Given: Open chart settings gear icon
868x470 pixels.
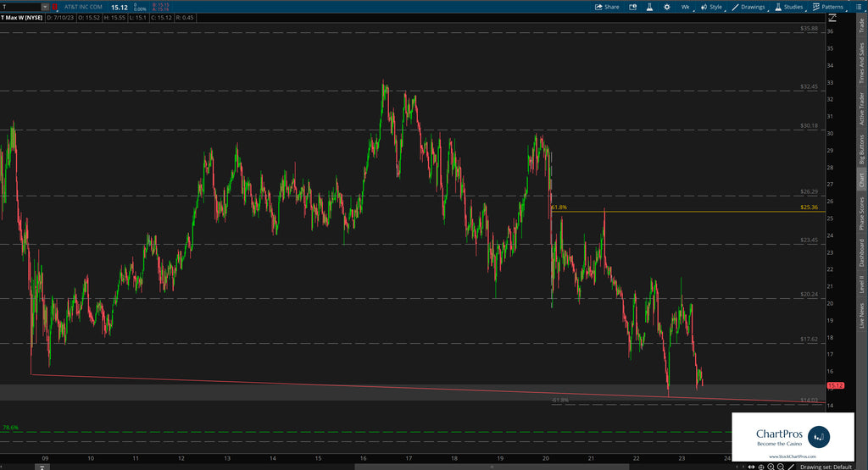Looking at the screenshot, I should (666, 7).
